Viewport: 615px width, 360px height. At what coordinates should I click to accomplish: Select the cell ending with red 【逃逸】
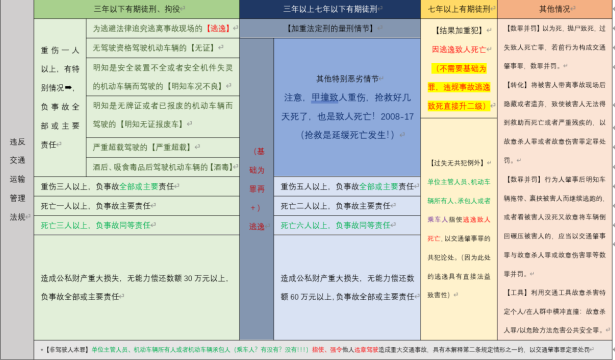click(x=163, y=28)
